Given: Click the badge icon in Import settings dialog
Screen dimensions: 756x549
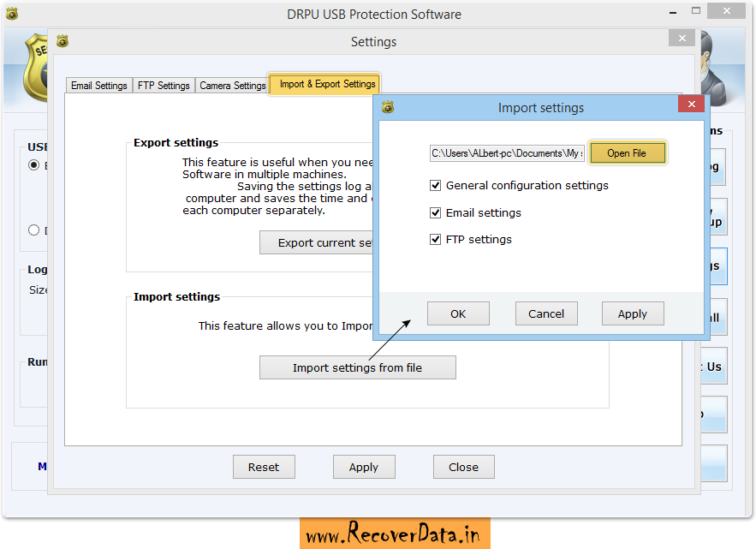Looking at the screenshot, I should (388, 107).
